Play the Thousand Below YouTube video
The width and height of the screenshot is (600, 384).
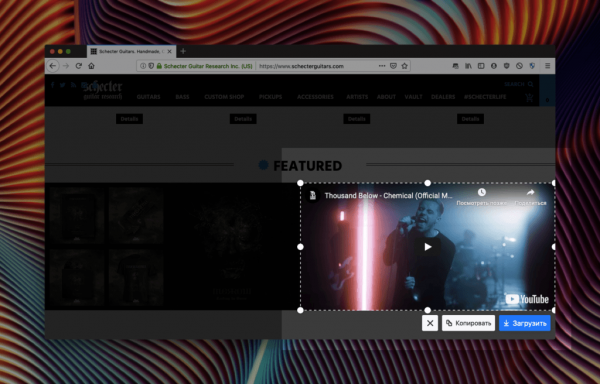click(x=428, y=247)
